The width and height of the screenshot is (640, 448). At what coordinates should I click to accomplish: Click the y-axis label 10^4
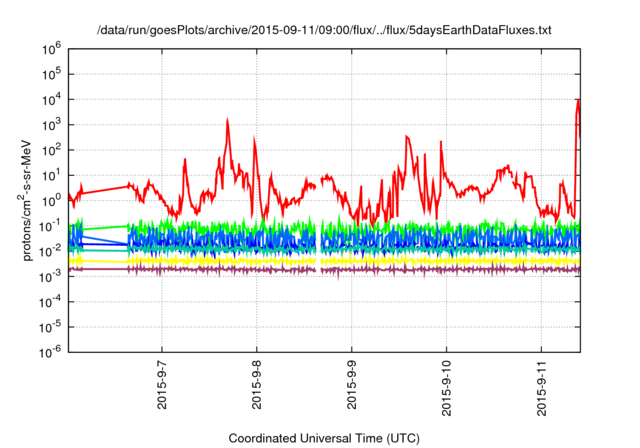51,100
